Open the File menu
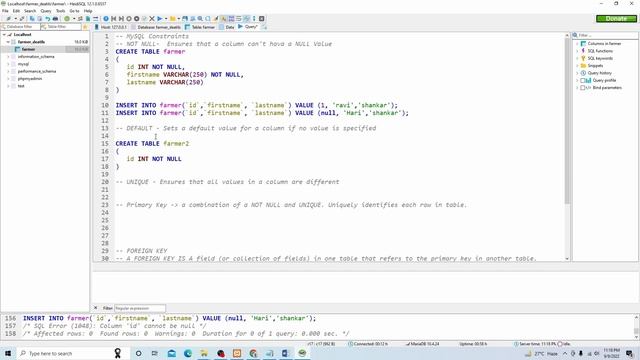This screenshot has width=640, height=360. coord(5,11)
